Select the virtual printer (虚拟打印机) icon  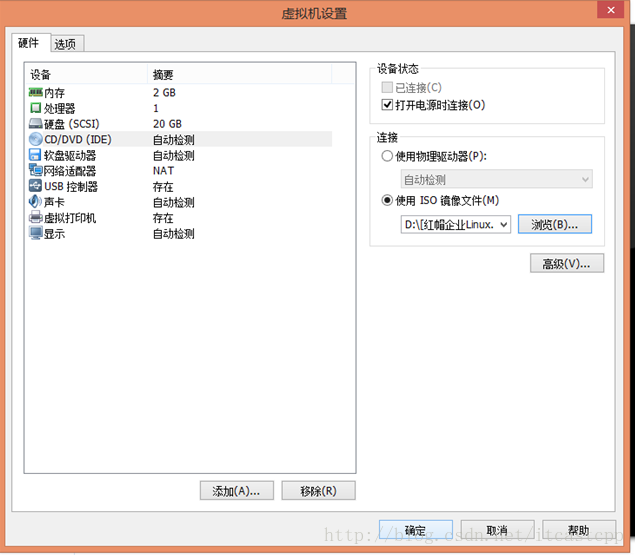(36, 218)
